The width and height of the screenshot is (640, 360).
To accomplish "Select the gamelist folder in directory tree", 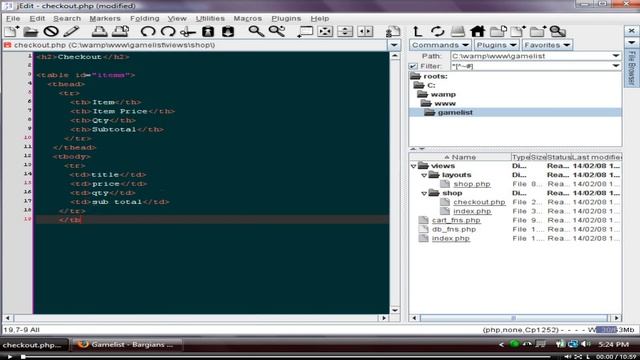I will pos(455,112).
